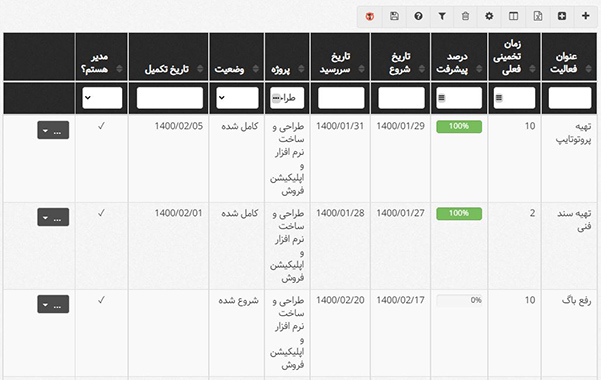Click due date 1400/01/31
The image size is (601, 380).
click(340, 126)
